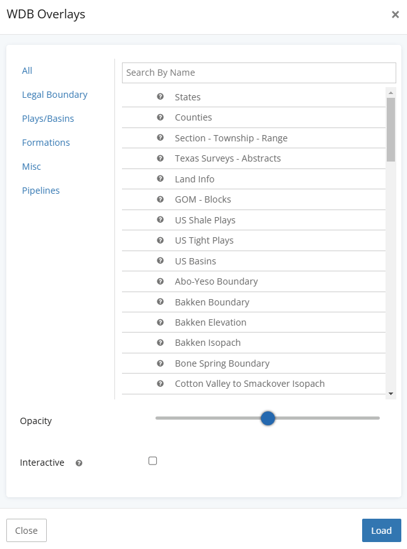Click the scrollbar down arrow in overlay list
This screenshot has height=549, width=407.
tap(391, 394)
